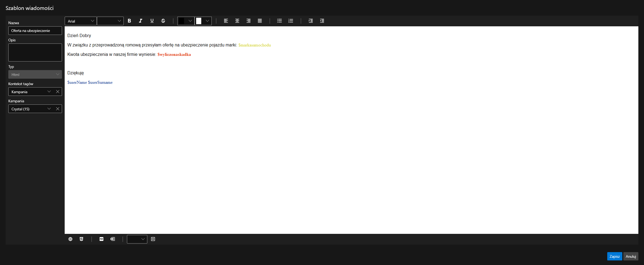Expand the Crystal (15) campaign dropdown

49,109
